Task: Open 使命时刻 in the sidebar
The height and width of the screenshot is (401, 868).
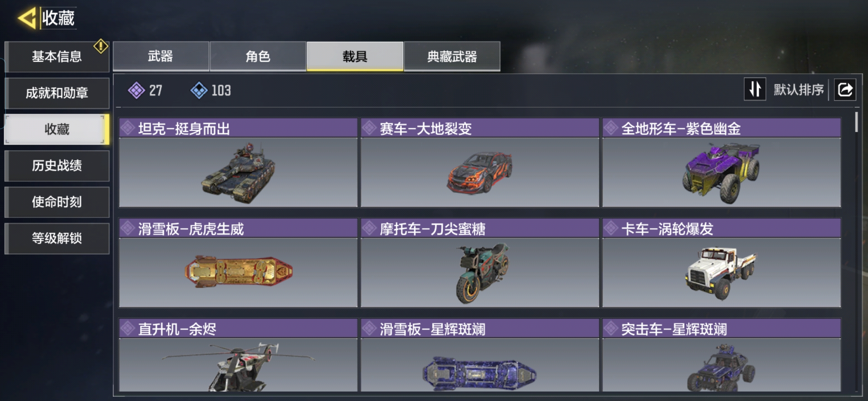Action: [x=57, y=202]
